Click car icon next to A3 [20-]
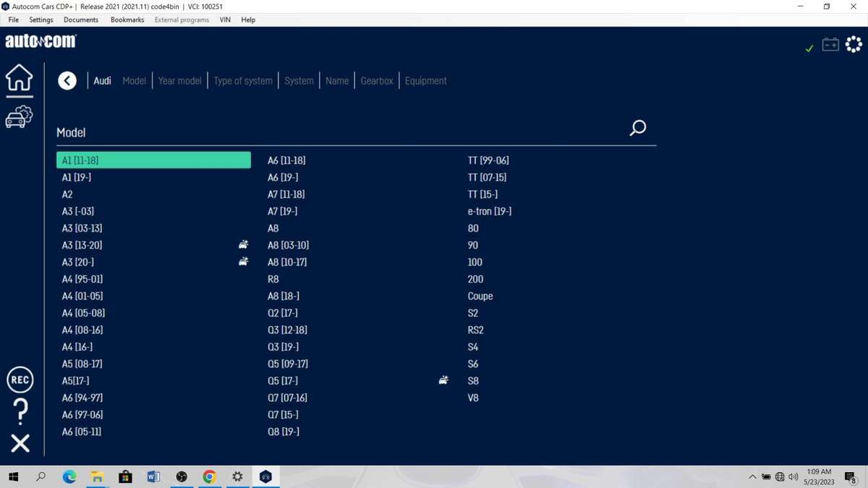The width and height of the screenshot is (868, 488). coord(243,262)
